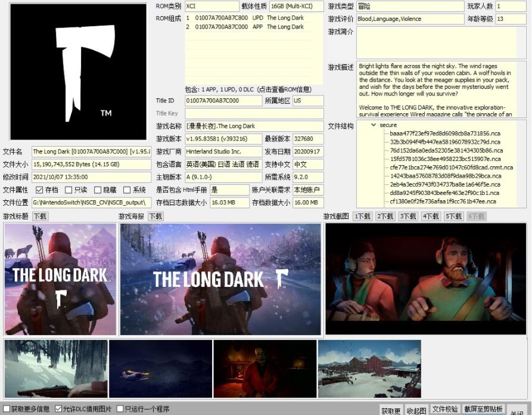This screenshot has height=415, width=532.
Task: Click the 文件大小 15,190,743,552 Bytes field
Action: click(x=92, y=165)
